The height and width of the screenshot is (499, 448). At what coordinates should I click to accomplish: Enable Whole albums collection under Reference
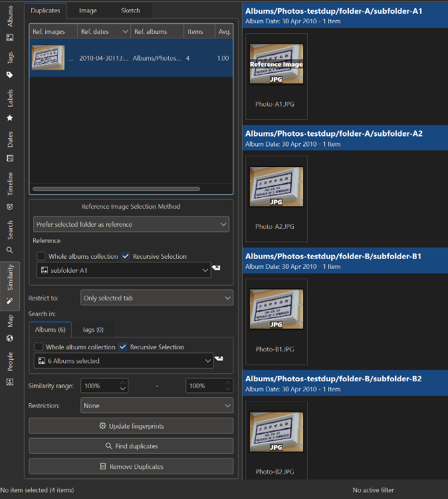tap(41, 256)
